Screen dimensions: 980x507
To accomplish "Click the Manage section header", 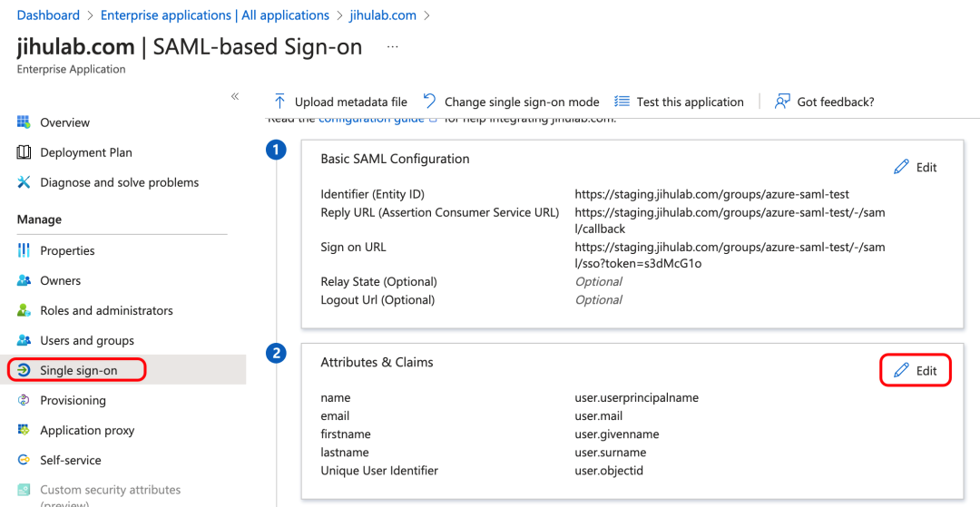I will [x=39, y=219].
